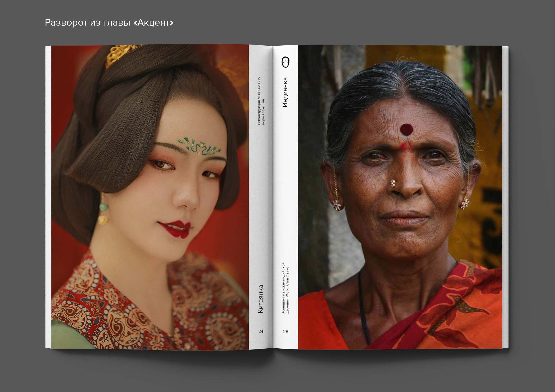Screen dimensions: 555x392
Task: Click the heading "Разворот из главы «Акцент»"
Action: point(109,23)
